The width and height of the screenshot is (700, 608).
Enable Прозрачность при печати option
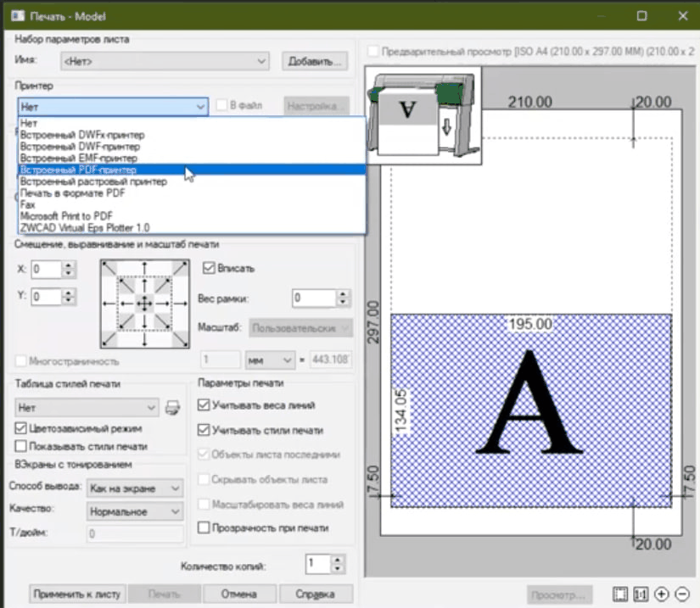[x=204, y=527]
